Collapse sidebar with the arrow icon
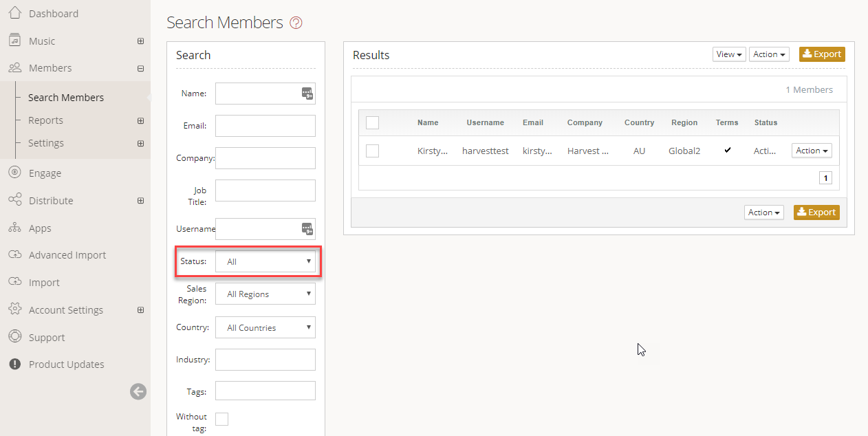 (138, 392)
